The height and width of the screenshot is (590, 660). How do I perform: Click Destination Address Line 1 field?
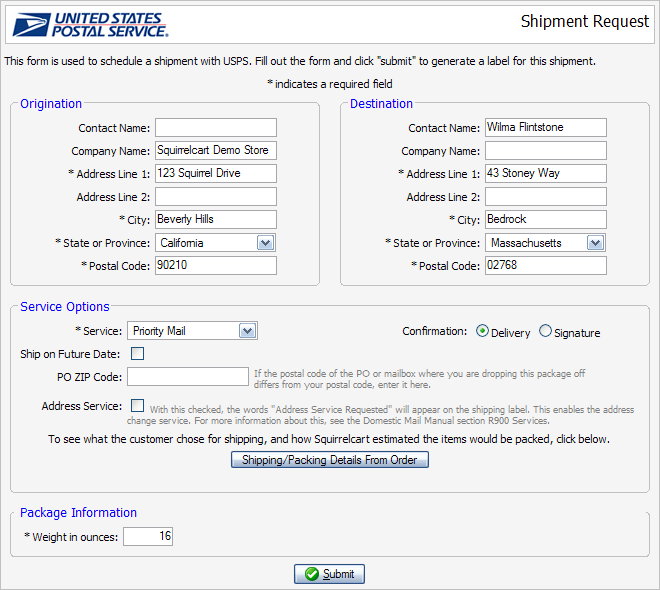point(546,173)
